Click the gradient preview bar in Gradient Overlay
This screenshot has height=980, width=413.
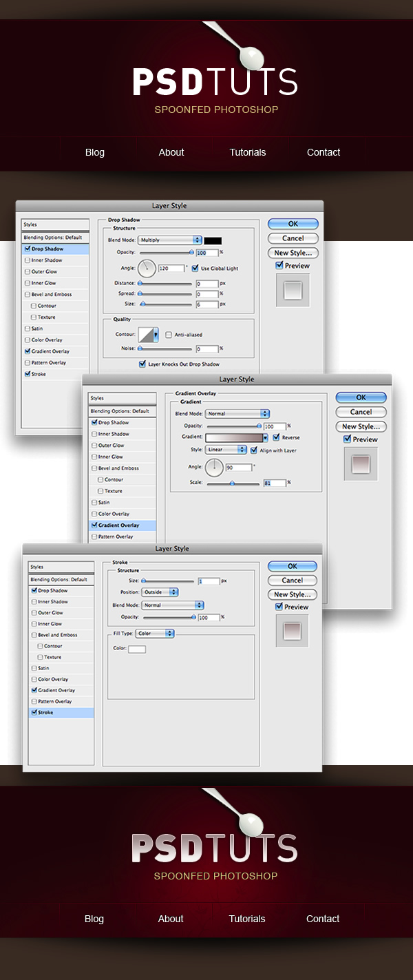pyautogui.click(x=234, y=437)
